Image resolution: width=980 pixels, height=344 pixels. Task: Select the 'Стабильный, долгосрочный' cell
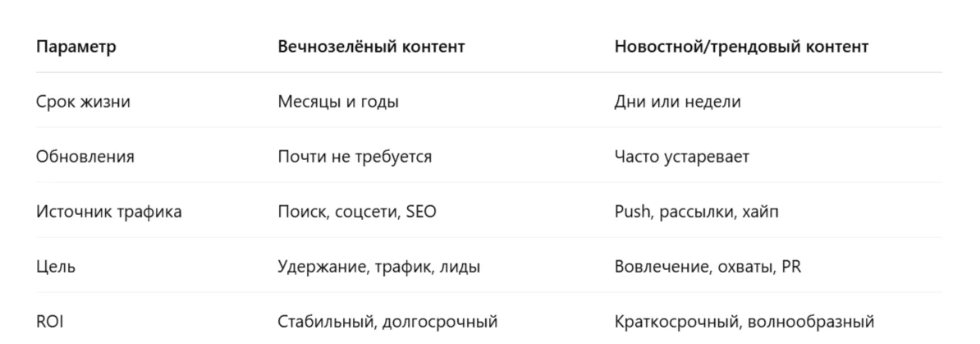387,322
